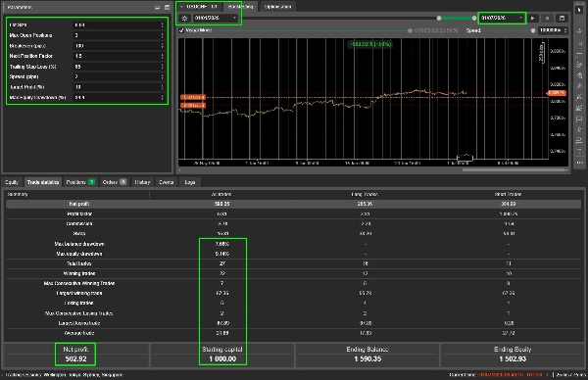This screenshot has height=380, width=588.
Task: Click the window icon right of stop button
Action: tap(562, 18)
